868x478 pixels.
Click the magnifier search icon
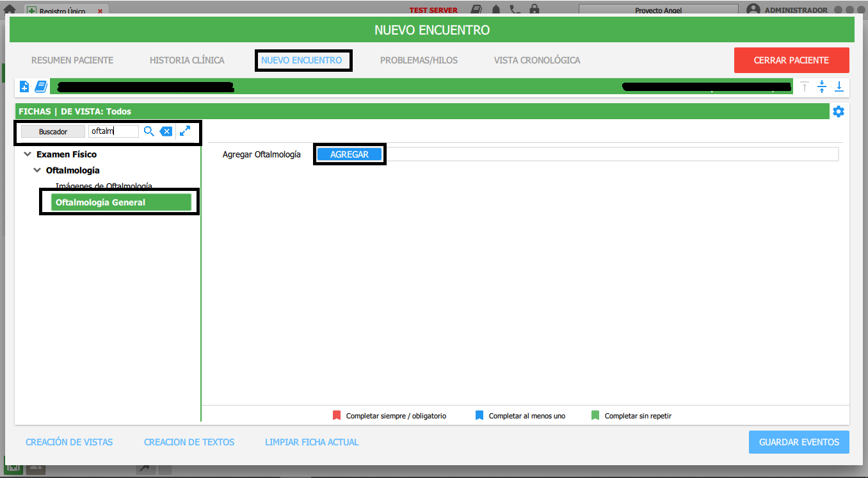(149, 131)
